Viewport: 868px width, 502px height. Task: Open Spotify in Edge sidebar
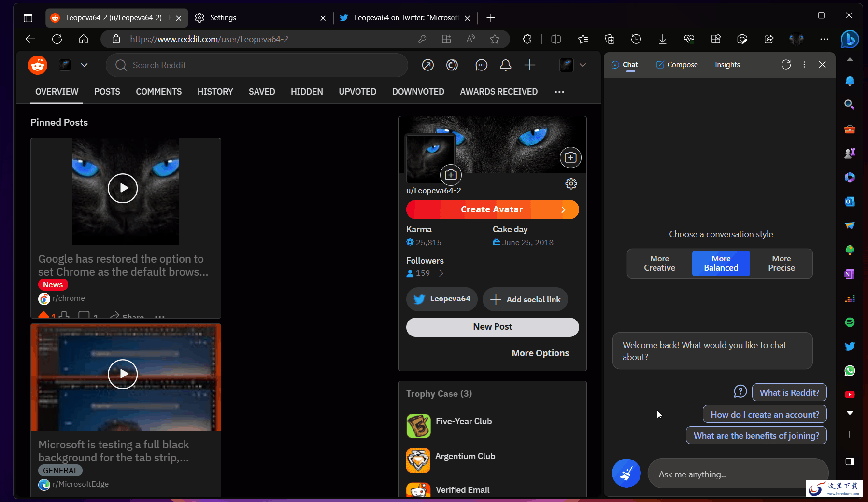[850, 322]
